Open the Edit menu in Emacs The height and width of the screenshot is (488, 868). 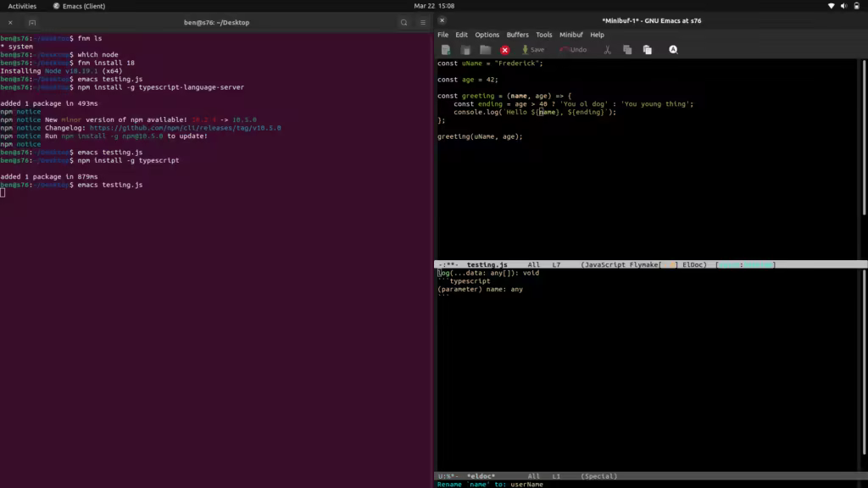(x=461, y=34)
